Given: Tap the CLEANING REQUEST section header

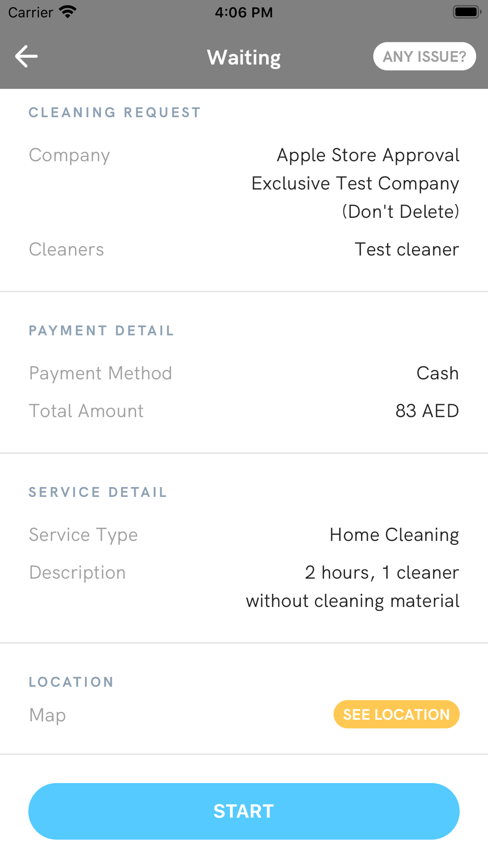Looking at the screenshot, I should pyautogui.click(x=115, y=112).
